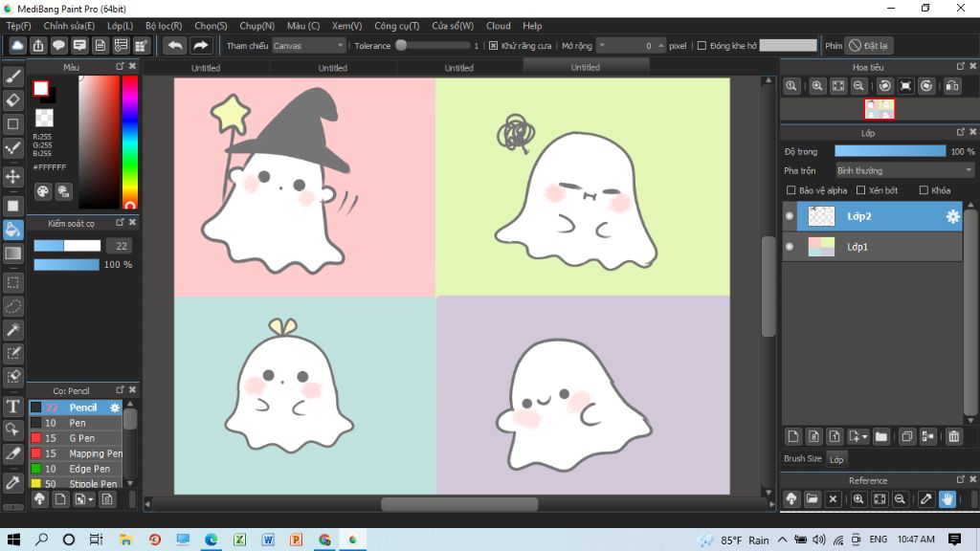Image resolution: width=980 pixels, height=551 pixels.
Task: Delete layer using the trash icon
Action: point(953,436)
